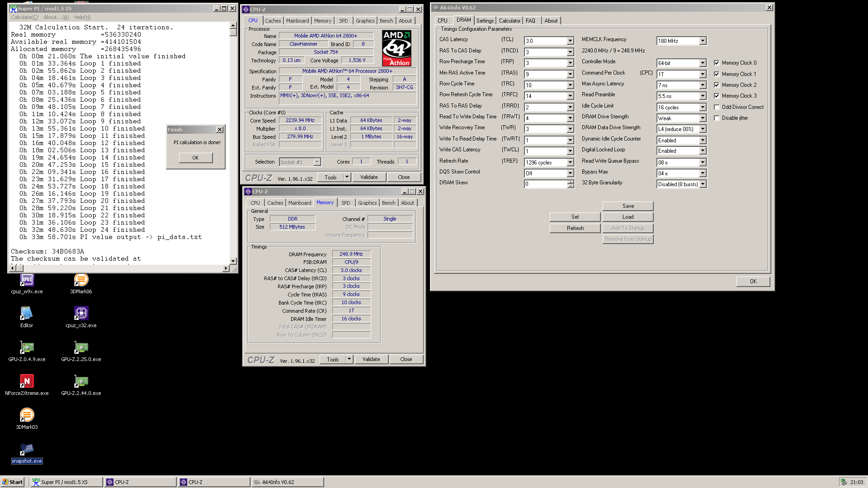This screenshot has height=488, width=868.
Task: Expand Idle Cycle Limit dropdown
Action: (703, 107)
